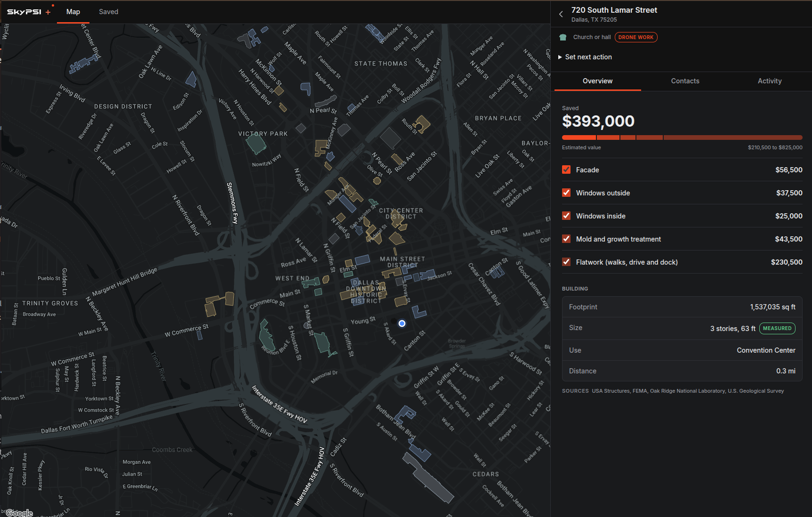The image size is (812, 517).
Task: Expand the Set next action disclosure
Action: point(585,57)
